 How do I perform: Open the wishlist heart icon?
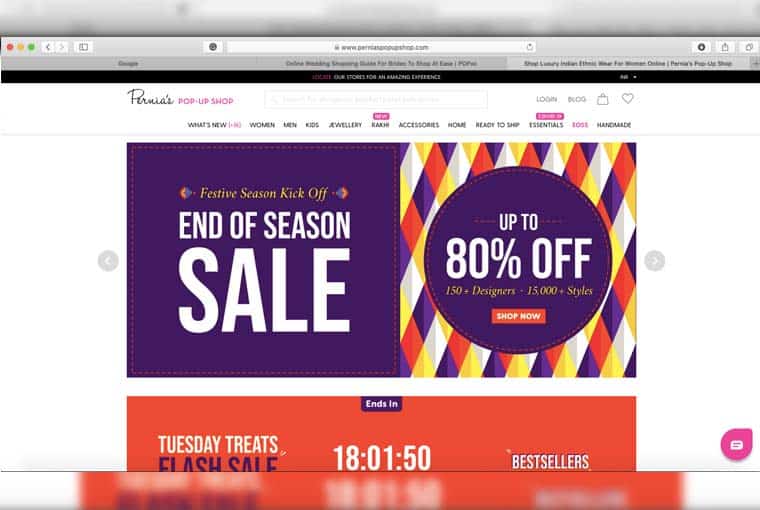pyautogui.click(x=628, y=98)
